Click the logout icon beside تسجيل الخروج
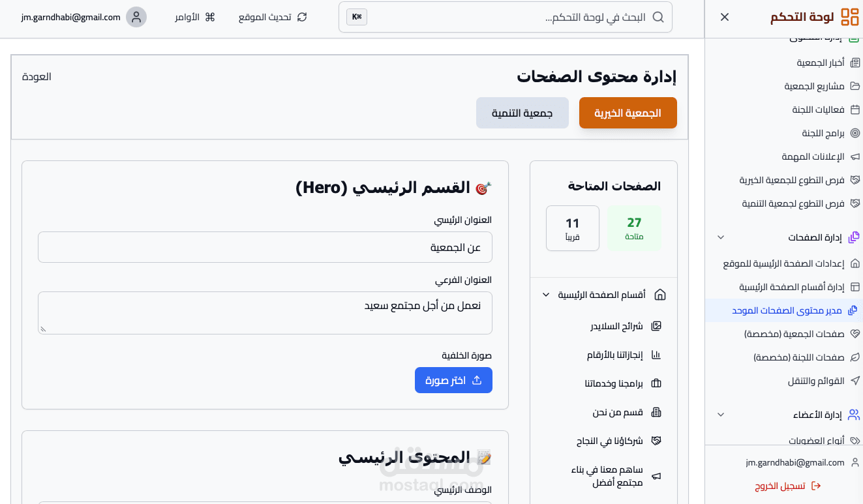The image size is (863, 504). pos(815,486)
